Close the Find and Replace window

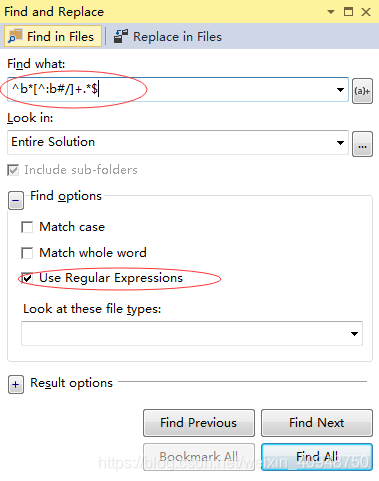(x=366, y=12)
